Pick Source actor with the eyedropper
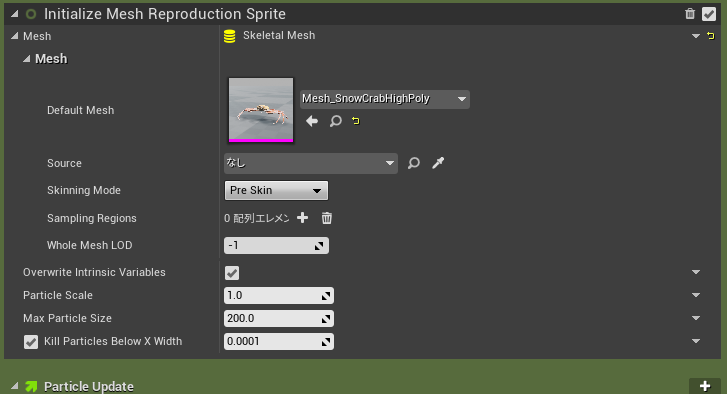The image size is (727, 394). 438,163
